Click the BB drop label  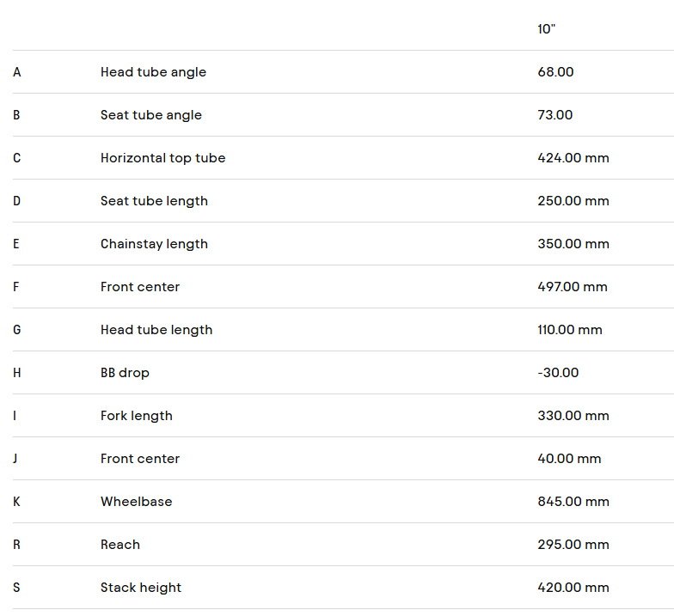tap(125, 373)
